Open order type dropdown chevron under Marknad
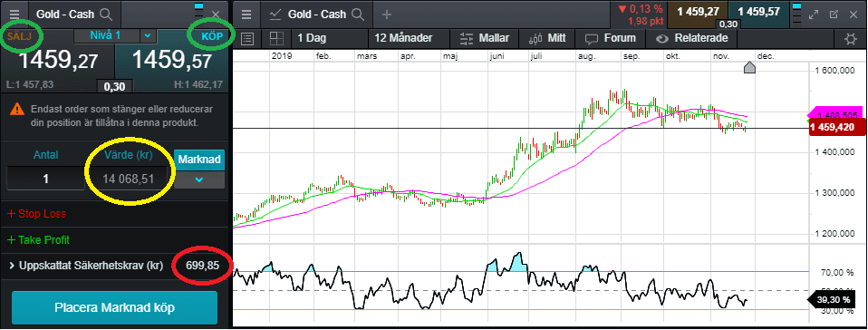 coord(199,180)
